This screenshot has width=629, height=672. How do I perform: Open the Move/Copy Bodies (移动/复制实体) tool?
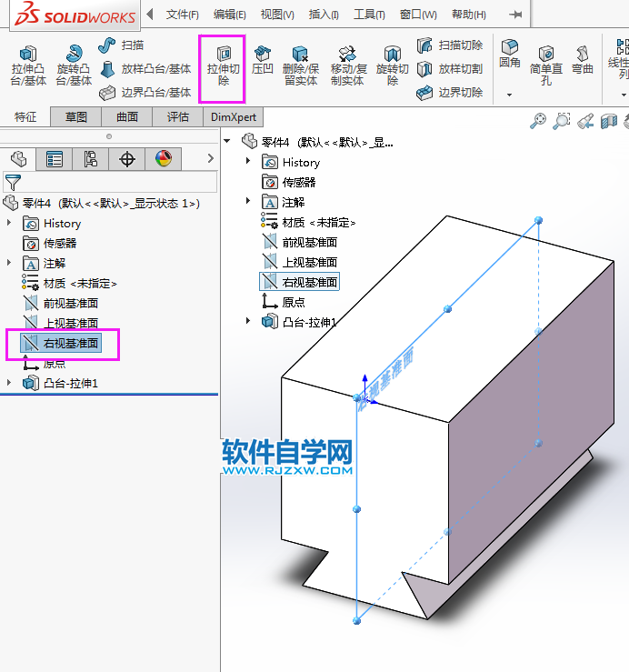coord(348,65)
